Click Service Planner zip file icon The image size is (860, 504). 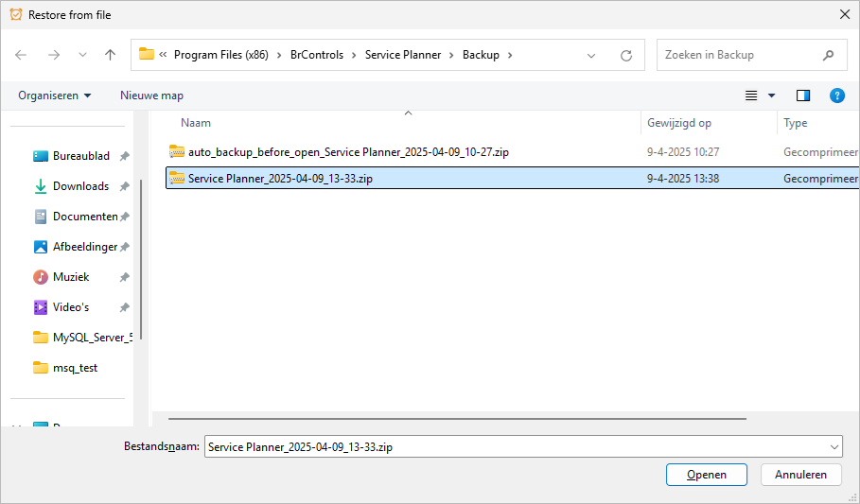pos(177,178)
